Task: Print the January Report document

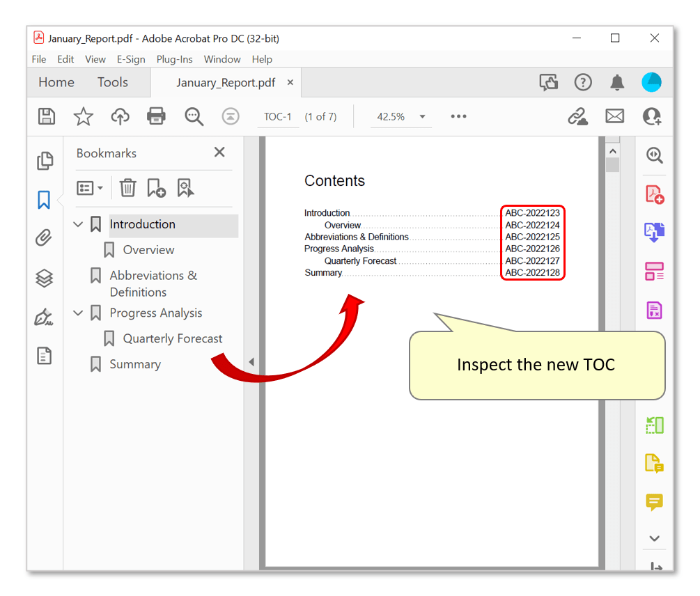Action: click(x=156, y=116)
